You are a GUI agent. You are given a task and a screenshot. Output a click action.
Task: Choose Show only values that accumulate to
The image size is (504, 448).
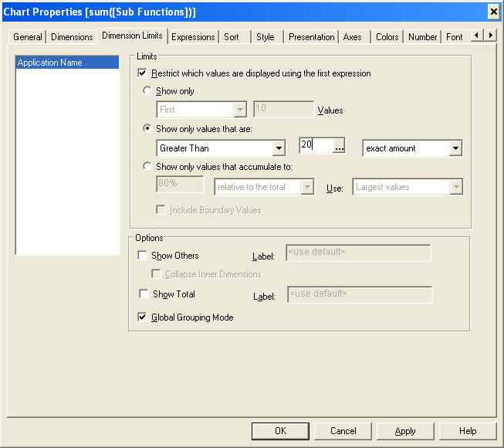(149, 167)
